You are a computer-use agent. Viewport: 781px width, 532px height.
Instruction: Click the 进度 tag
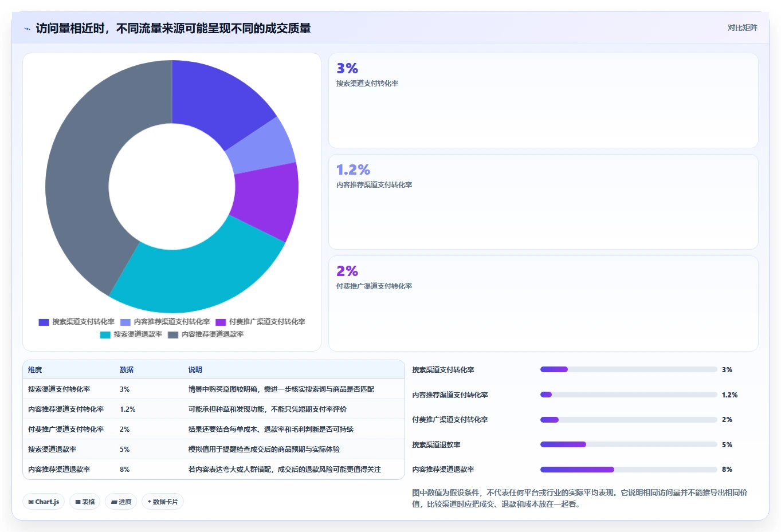point(121,502)
